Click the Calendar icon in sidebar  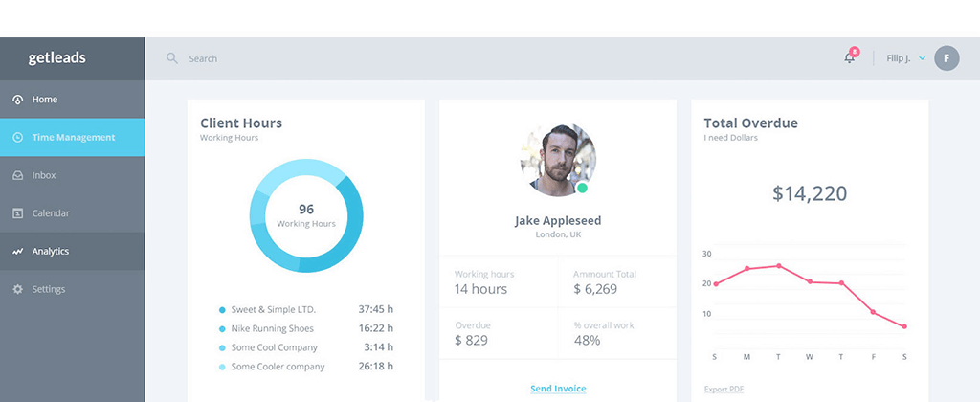[17, 213]
